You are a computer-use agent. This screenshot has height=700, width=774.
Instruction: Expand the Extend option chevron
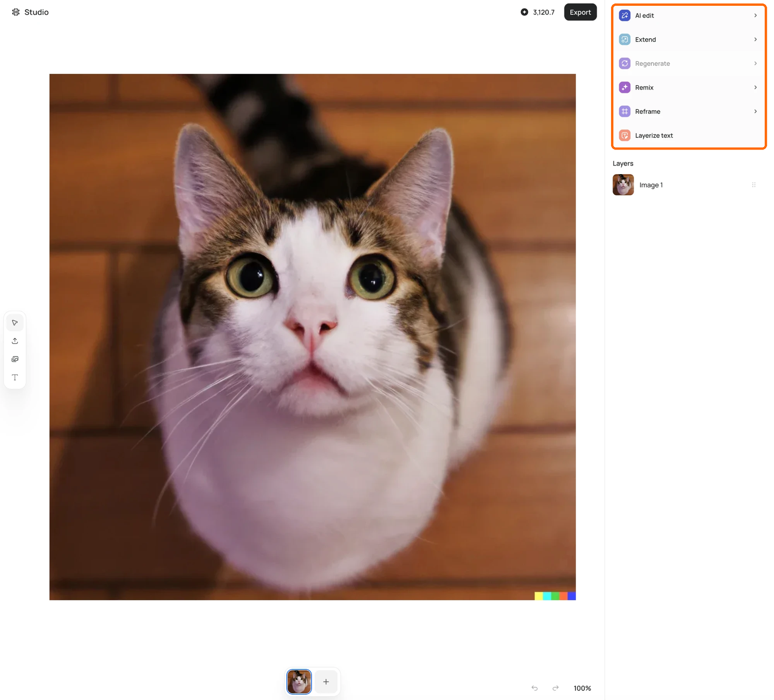coord(755,40)
